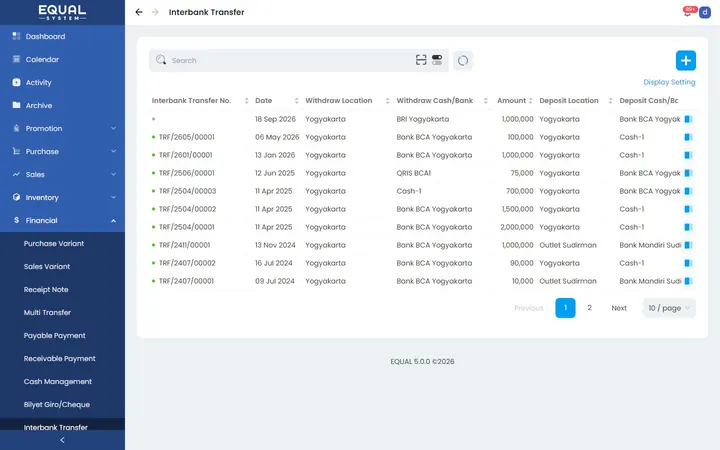The height and width of the screenshot is (450, 720).
Task: Open action icon for 18 Sep 2026 row
Action: (688, 119)
